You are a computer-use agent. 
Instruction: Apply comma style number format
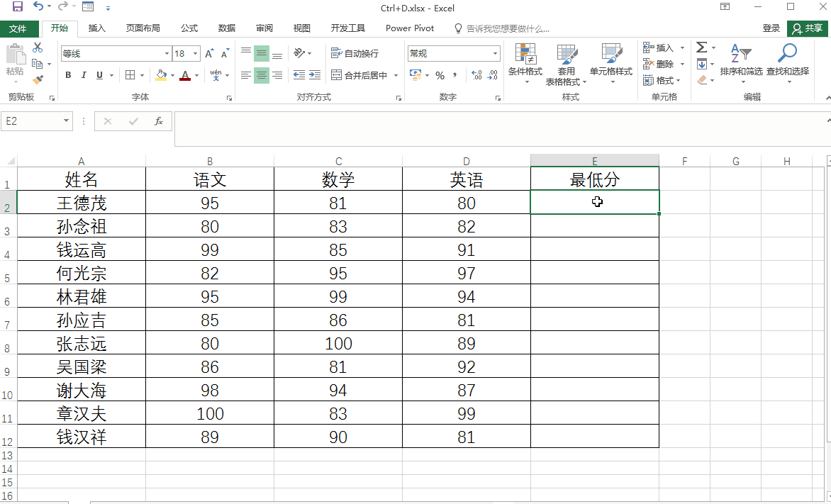pos(454,75)
